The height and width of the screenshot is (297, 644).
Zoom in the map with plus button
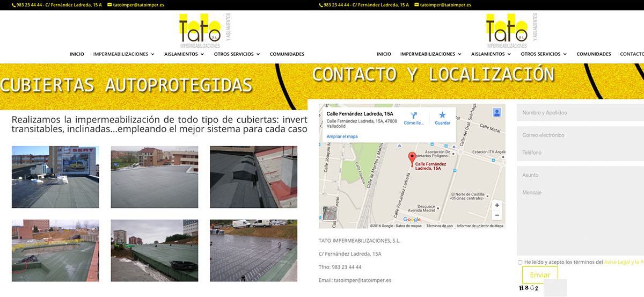tap(497, 205)
